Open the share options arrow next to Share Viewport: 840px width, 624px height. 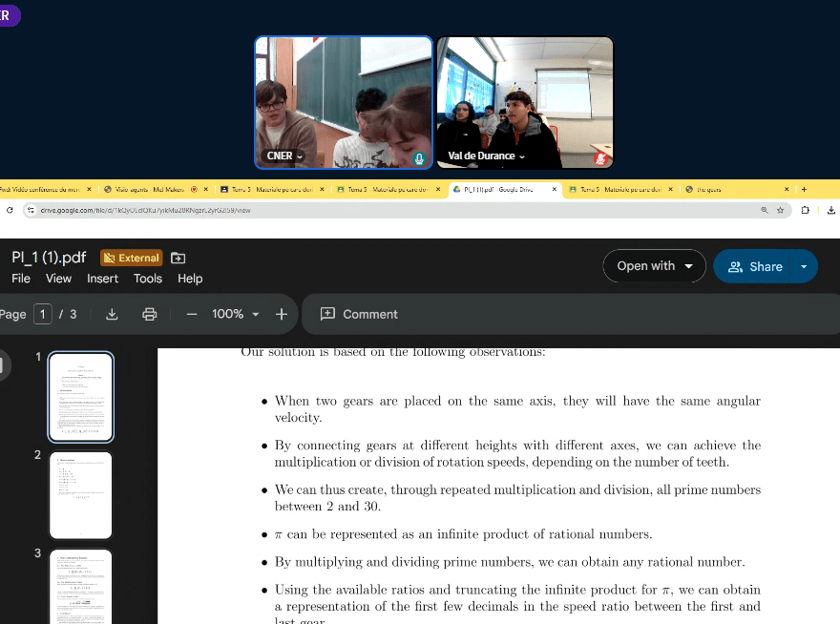[804, 266]
